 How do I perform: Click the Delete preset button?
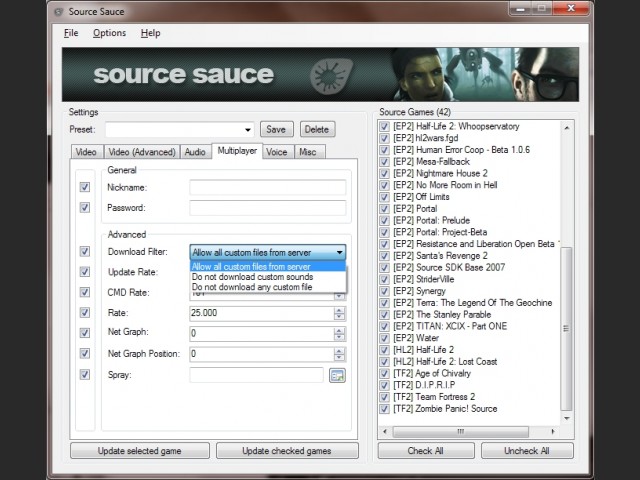[x=317, y=129]
